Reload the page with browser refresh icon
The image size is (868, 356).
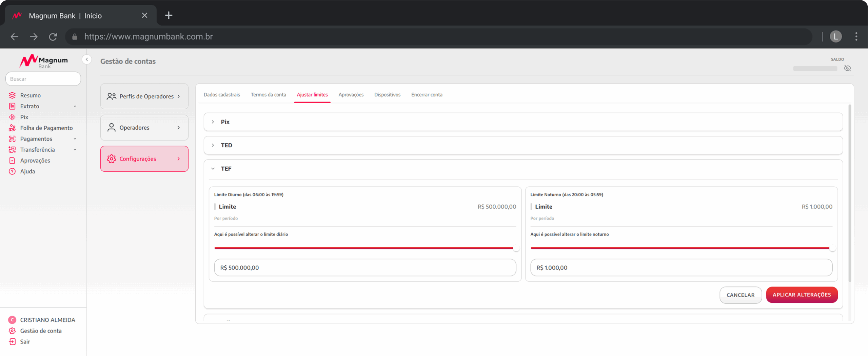(53, 37)
